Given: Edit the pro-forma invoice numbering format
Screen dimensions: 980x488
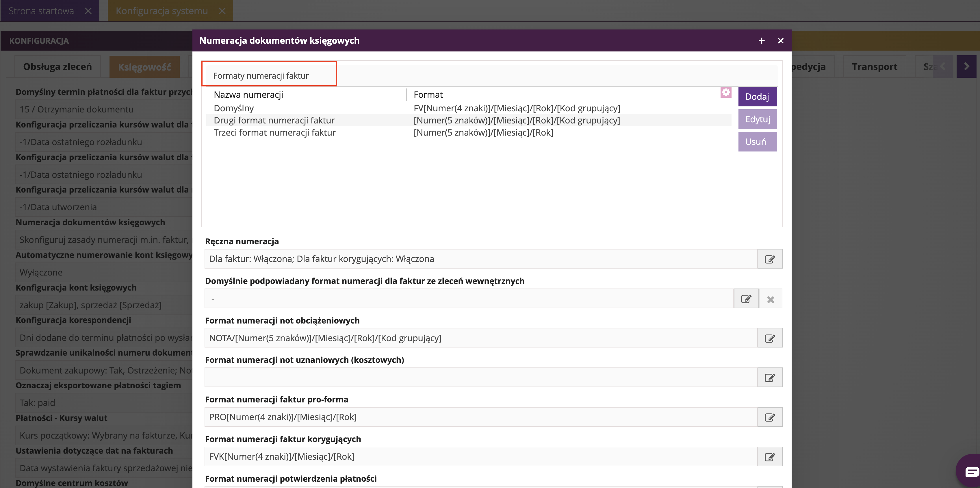Looking at the screenshot, I should point(770,417).
